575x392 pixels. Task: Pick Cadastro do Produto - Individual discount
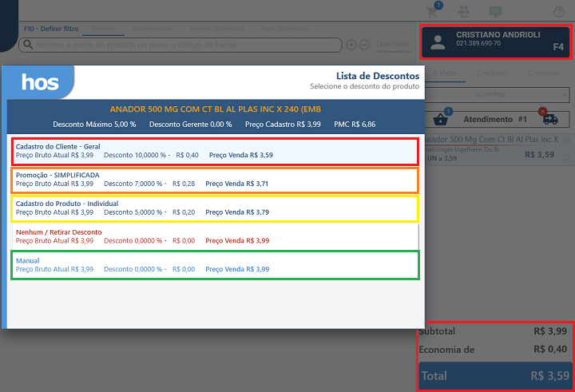(214, 208)
